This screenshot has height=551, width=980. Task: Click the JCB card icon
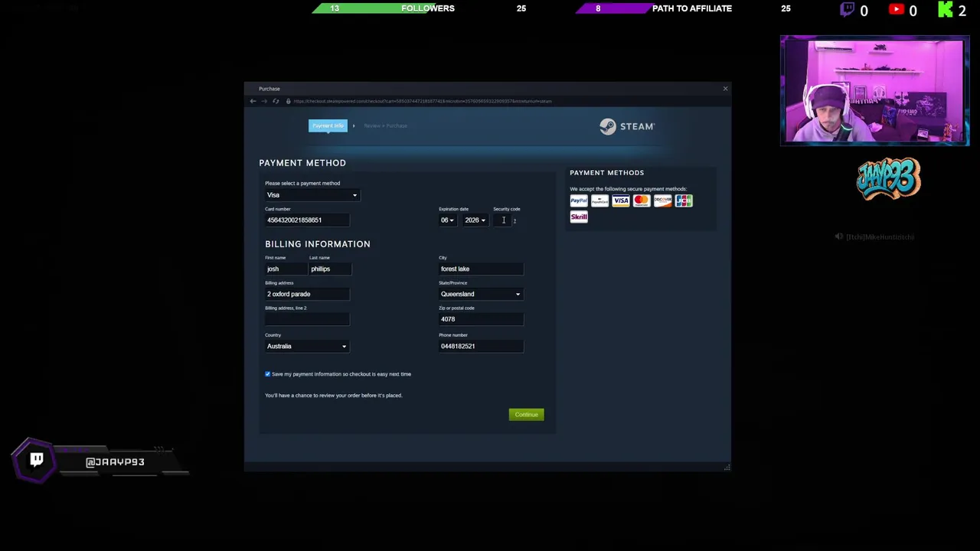(684, 201)
